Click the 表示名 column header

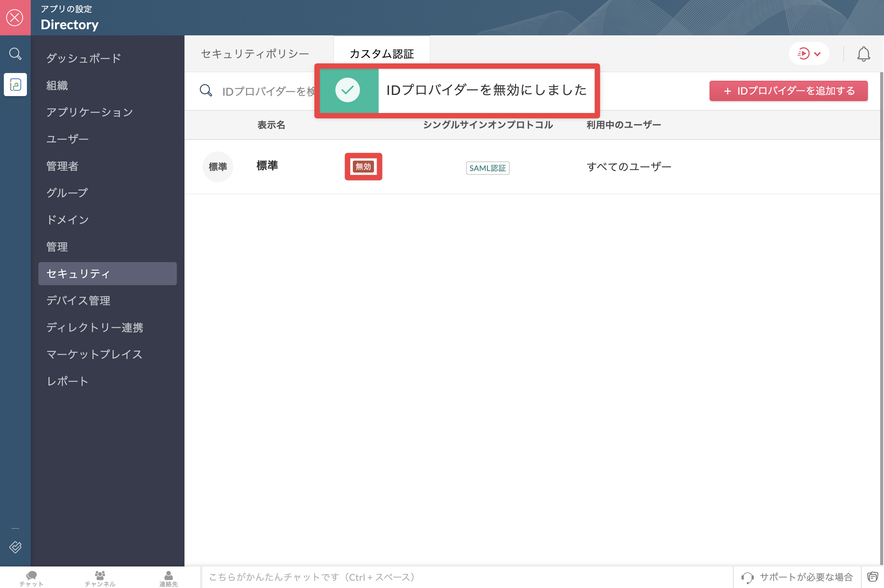coord(271,125)
